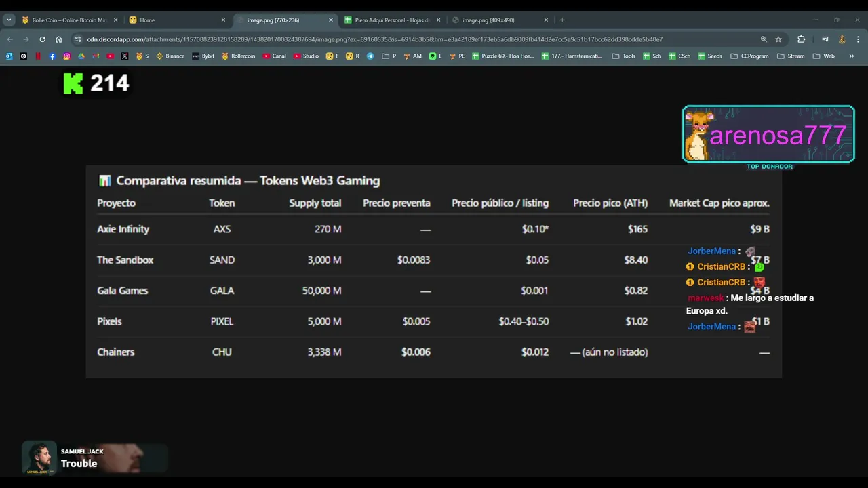This screenshot has width=868, height=488.
Task: Click the 50,000 M supply cell
Action: (321, 290)
